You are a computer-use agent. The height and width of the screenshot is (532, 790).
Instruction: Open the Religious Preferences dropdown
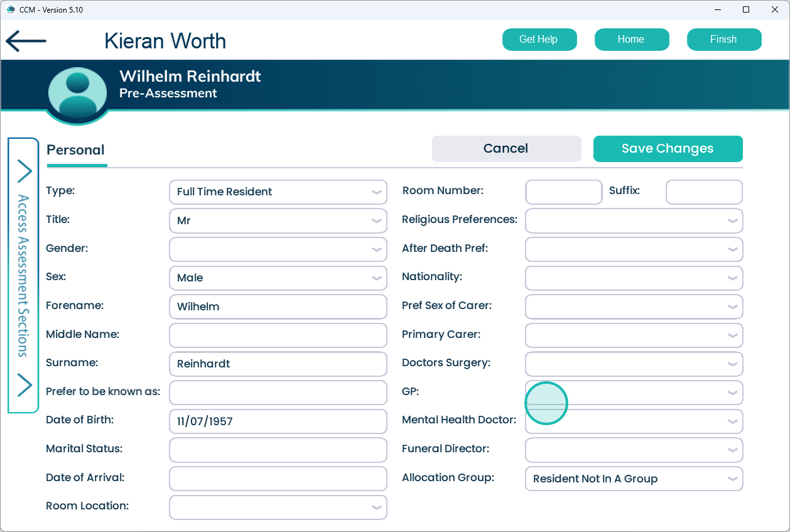click(x=634, y=221)
